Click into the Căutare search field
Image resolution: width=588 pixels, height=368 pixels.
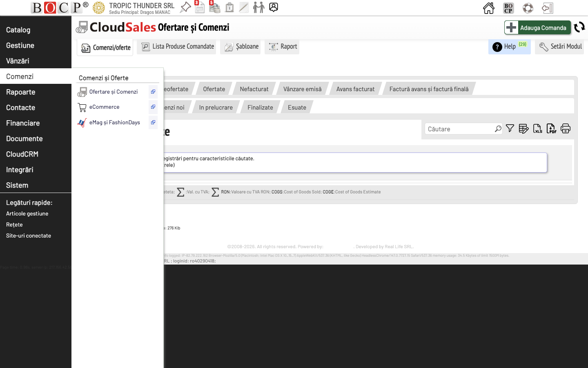pyautogui.click(x=459, y=129)
